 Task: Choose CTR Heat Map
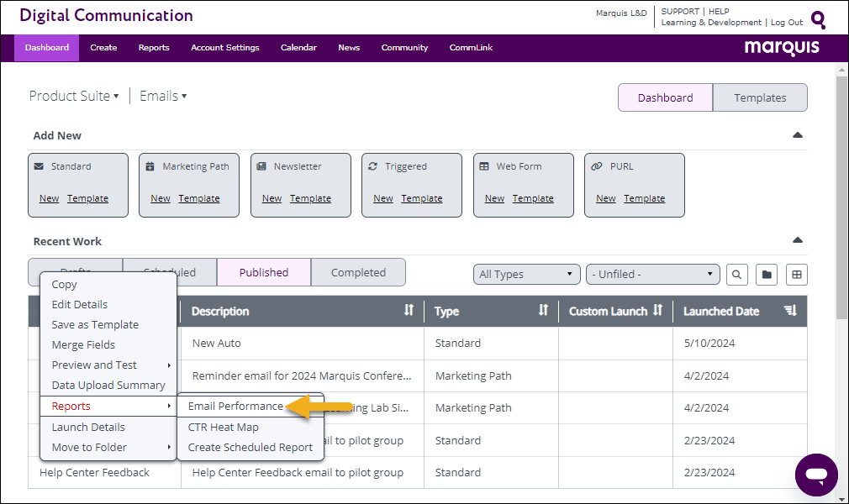coord(223,427)
